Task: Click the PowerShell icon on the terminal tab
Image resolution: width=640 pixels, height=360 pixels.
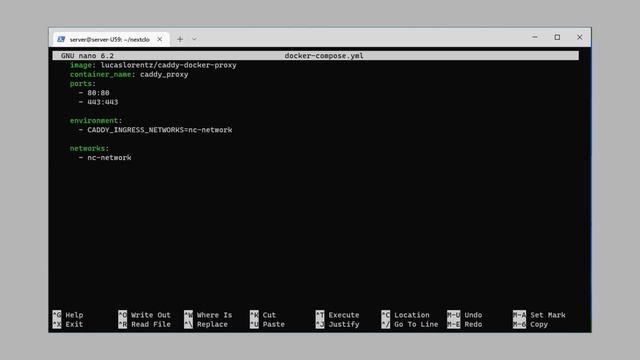Action: point(61,39)
